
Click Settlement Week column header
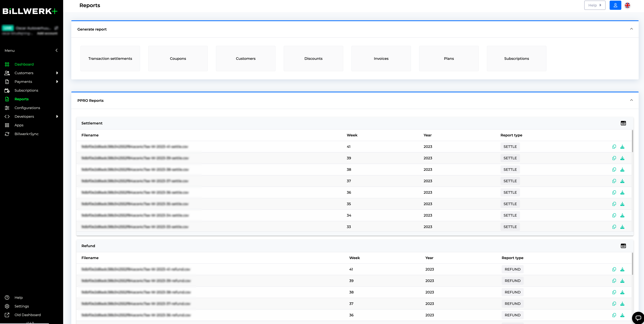click(352, 135)
